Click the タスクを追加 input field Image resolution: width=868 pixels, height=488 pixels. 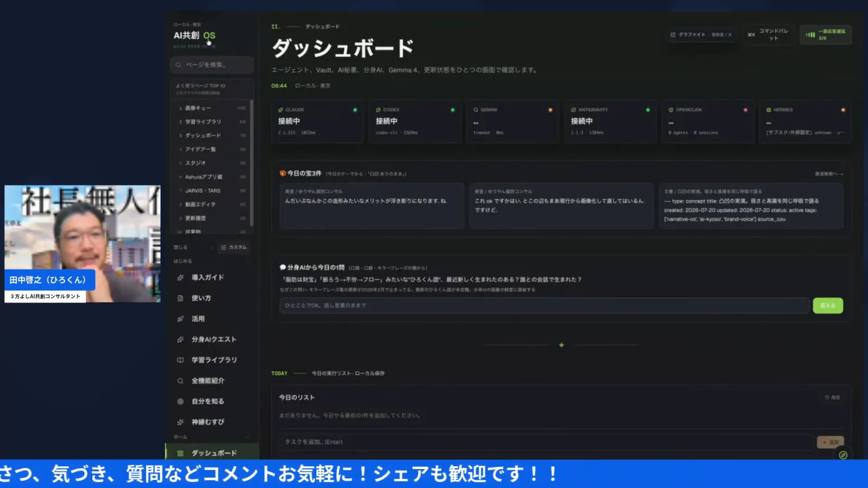546,442
